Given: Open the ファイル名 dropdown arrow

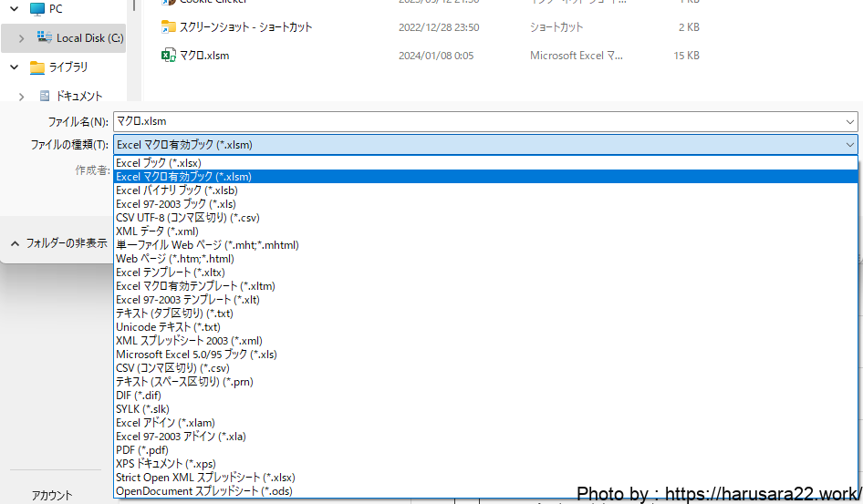Looking at the screenshot, I should click(x=849, y=121).
